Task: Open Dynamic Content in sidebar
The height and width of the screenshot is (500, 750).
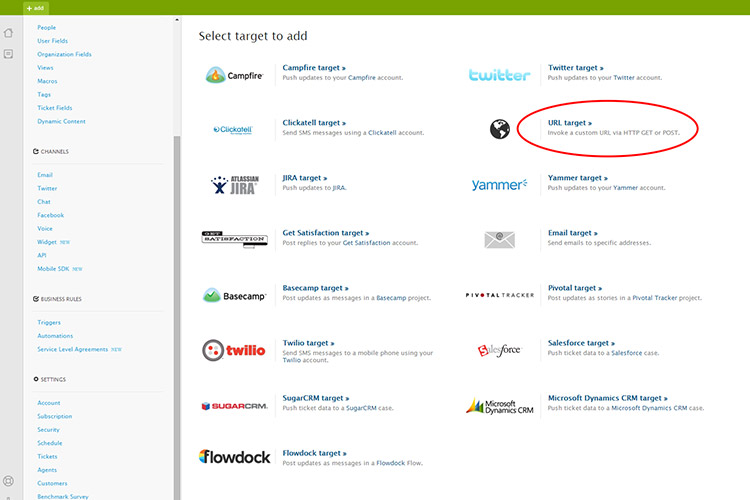Action: click(62, 121)
